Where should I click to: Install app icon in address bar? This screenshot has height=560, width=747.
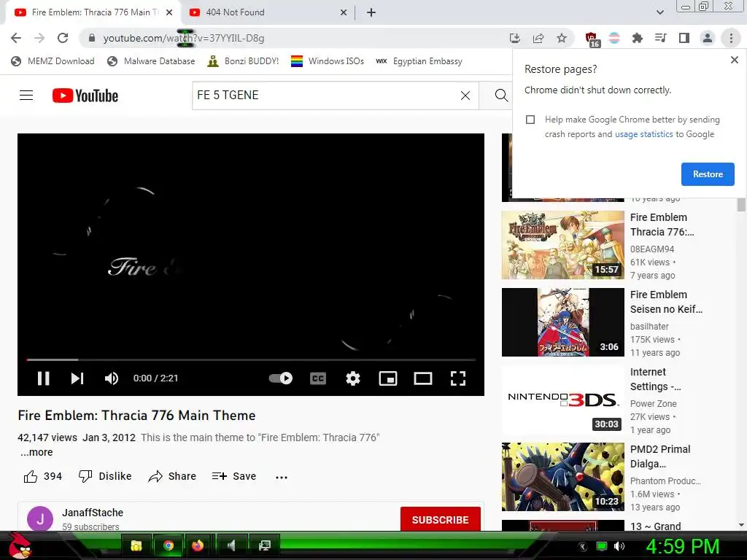pyautogui.click(x=514, y=38)
